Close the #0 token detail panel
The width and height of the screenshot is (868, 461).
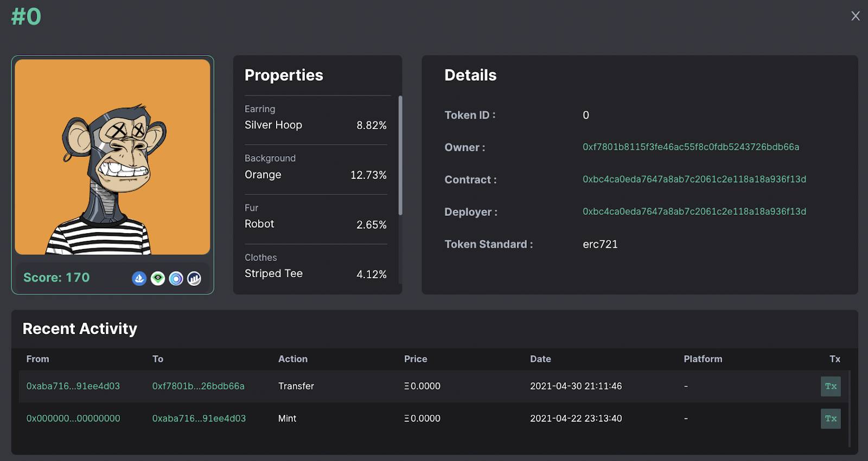(856, 16)
